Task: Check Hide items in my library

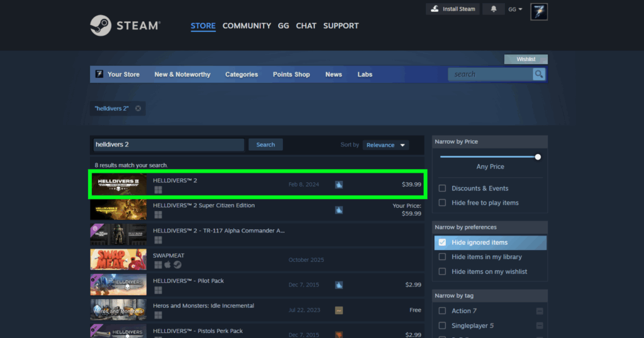Action: [x=442, y=257]
